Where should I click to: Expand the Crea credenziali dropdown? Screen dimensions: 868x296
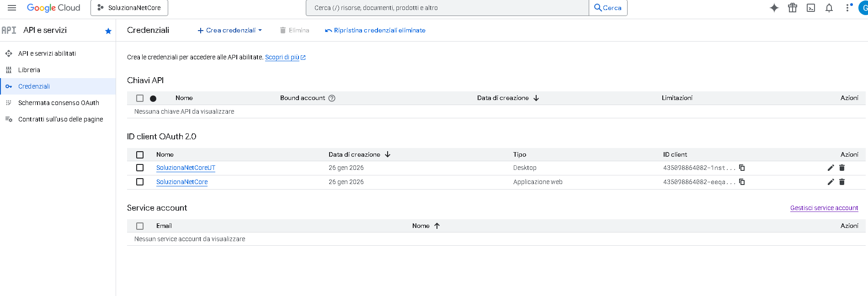tap(229, 30)
